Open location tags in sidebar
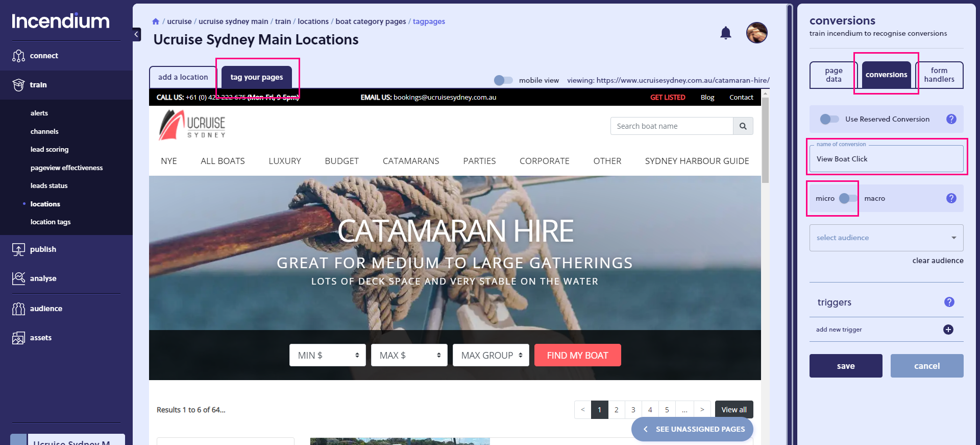The height and width of the screenshot is (445, 980). (x=51, y=222)
